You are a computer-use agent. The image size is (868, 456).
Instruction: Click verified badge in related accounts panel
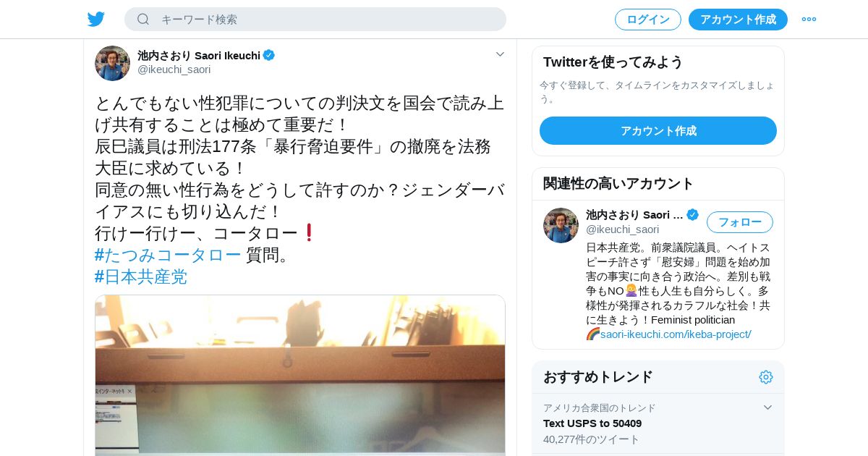(x=692, y=214)
